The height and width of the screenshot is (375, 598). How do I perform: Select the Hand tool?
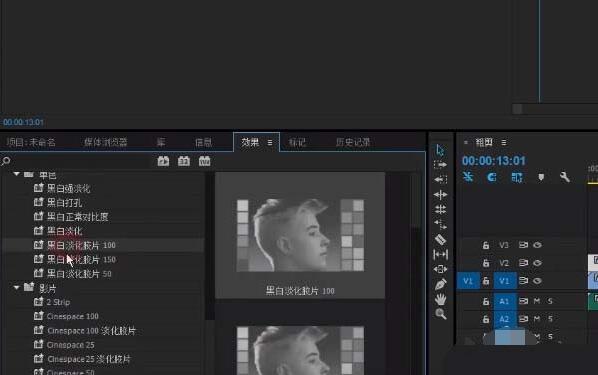(x=440, y=299)
